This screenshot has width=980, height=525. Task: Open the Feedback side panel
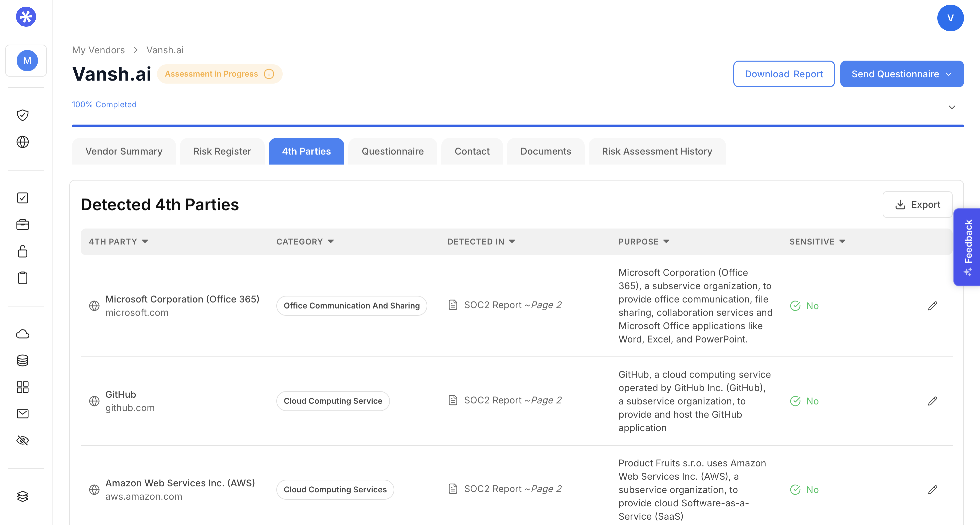967,247
